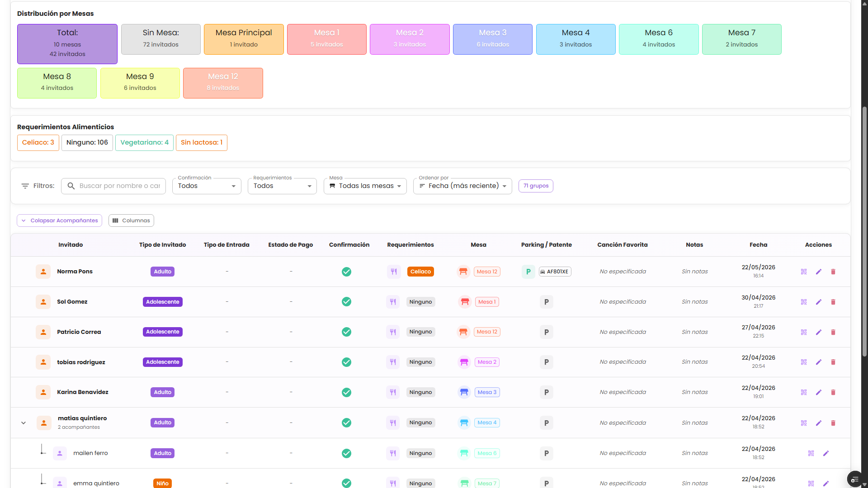
Task: Delete Patricio Correa using trash icon
Action: 833,332
